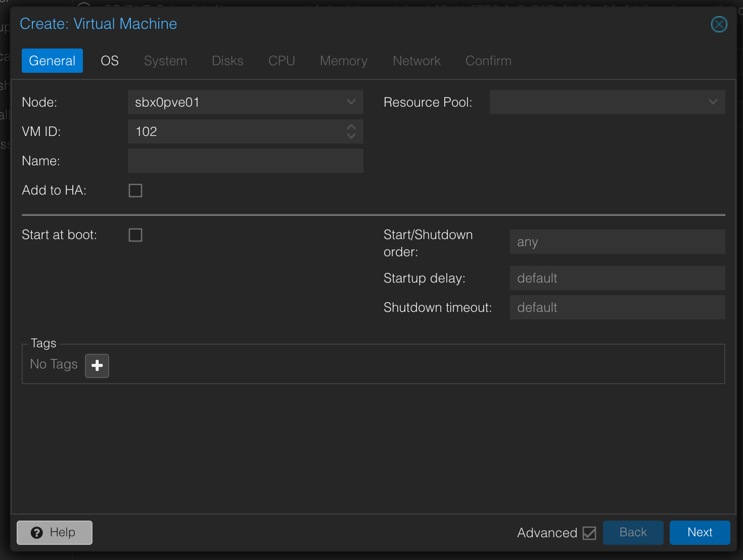Image resolution: width=743 pixels, height=560 pixels.
Task: Expand the Node dropdown arrow chevron
Action: click(x=351, y=102)
